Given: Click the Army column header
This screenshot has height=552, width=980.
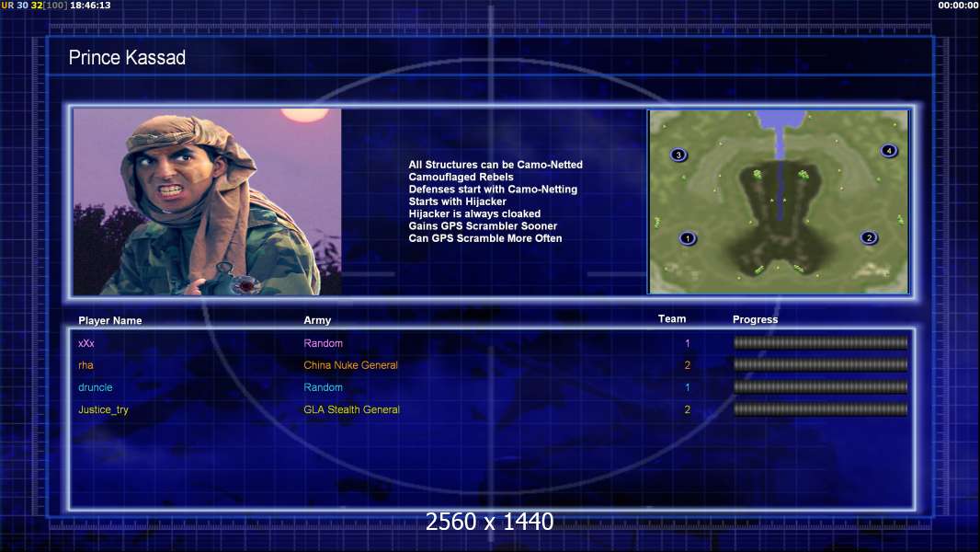Looking at the screenshot, I should coord(317,320).
